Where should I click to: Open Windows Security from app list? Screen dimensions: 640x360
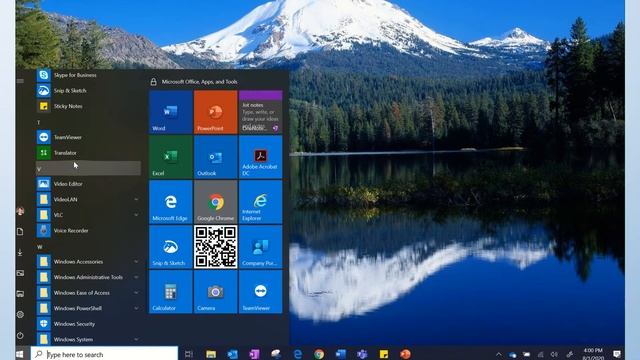pos(88,324)
